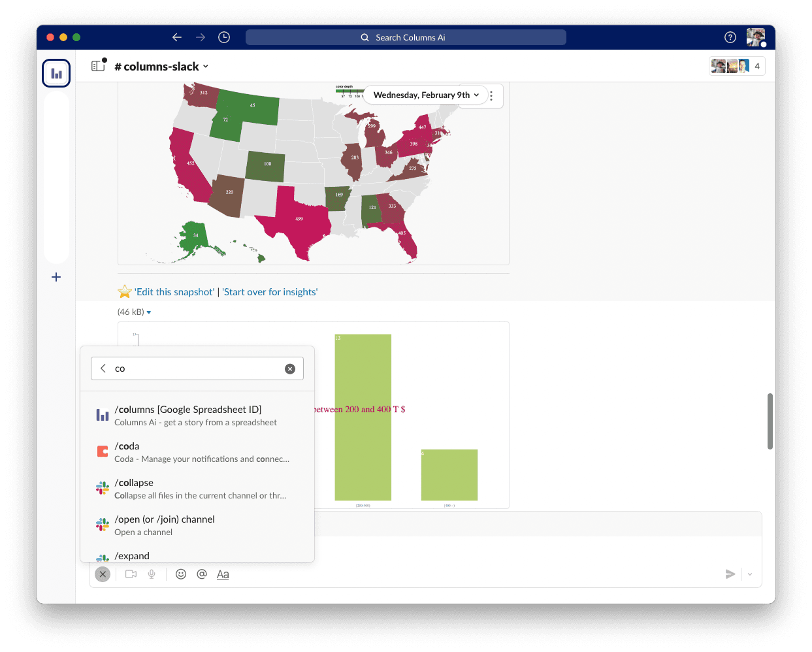The width and height of the screenshot is (812, 652).
Task: Clear the 'co' shortcut search field
Action: click(x=290, y=369)
